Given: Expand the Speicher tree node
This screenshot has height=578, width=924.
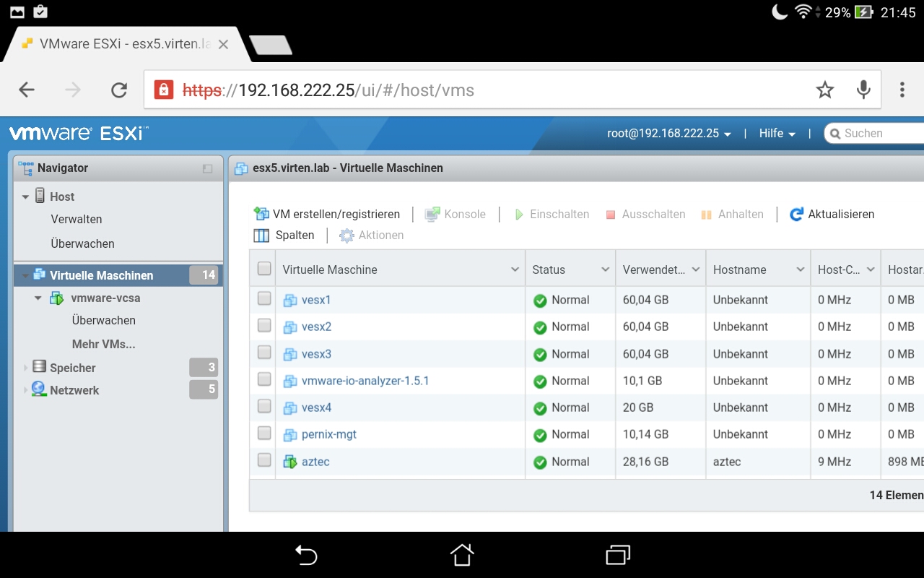Looking at the screenshot, I should (25, 368).
